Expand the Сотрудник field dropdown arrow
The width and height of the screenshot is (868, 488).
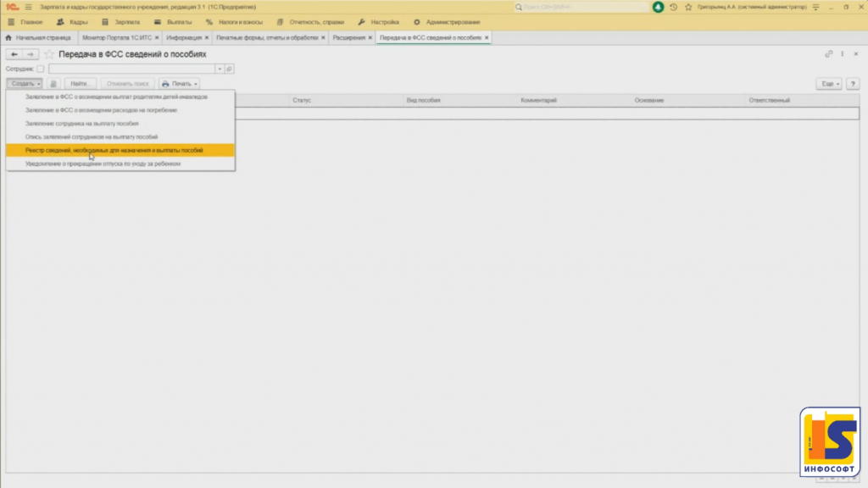220,69
